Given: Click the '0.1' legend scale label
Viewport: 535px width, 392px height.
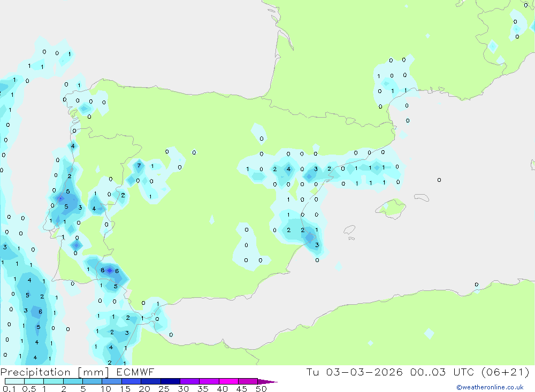Looking at the screenshot, I should click(x=9, y=389).
